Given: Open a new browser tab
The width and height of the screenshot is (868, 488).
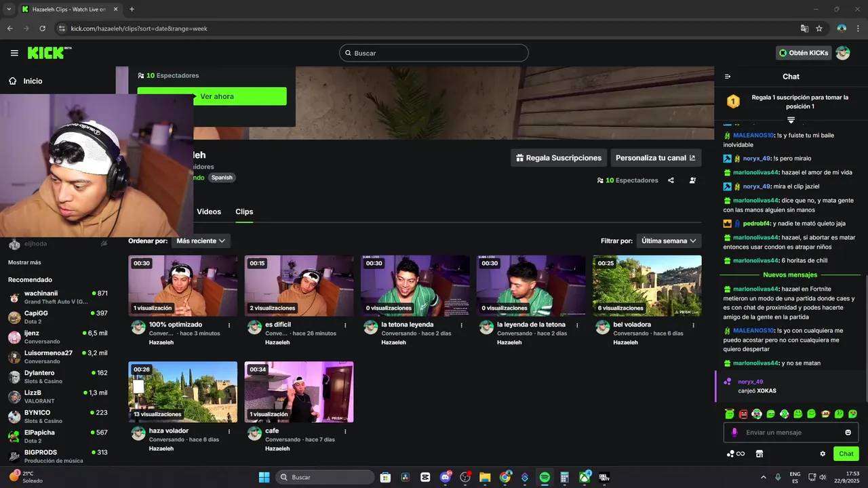Looking at the screenshot, I should (x=132, y=9).
